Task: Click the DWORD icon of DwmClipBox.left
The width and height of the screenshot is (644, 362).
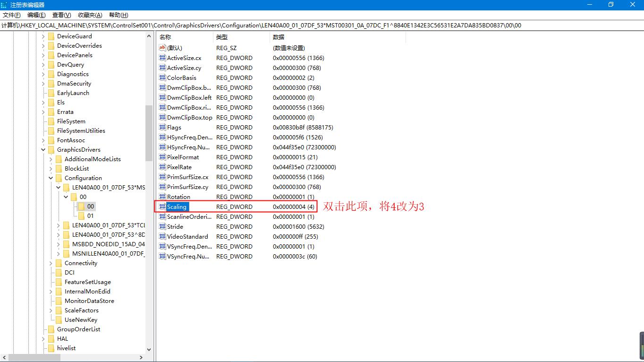Action: click(x=162, y=97)
